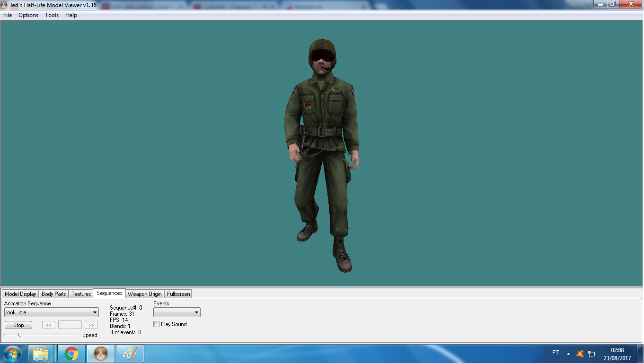Open the taskbar clock and date
This screenshot has width=644, height=363.
click(x=617, y=354)
